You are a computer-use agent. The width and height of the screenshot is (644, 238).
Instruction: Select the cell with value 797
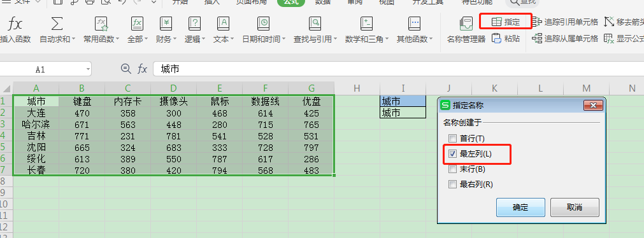pos(311,147)
